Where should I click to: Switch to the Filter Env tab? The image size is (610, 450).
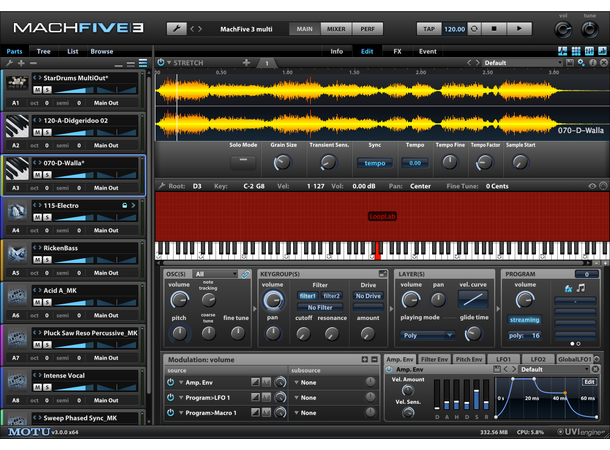(434, 359)
